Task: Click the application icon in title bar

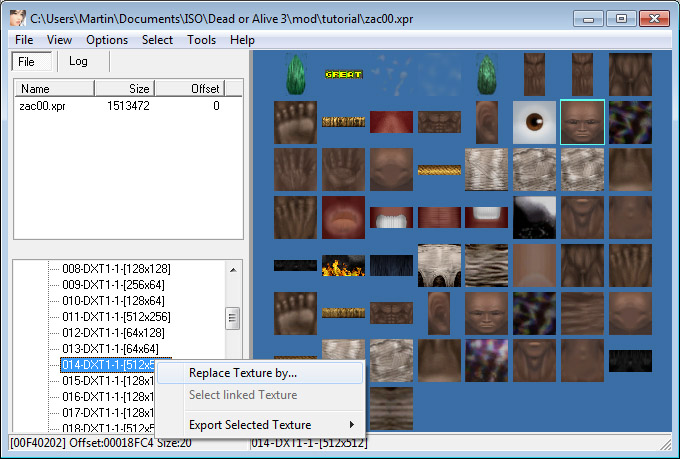Action: point(18,19)
